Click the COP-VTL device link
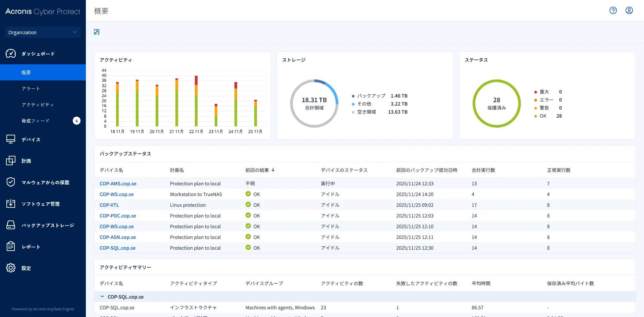 point(109,205)
